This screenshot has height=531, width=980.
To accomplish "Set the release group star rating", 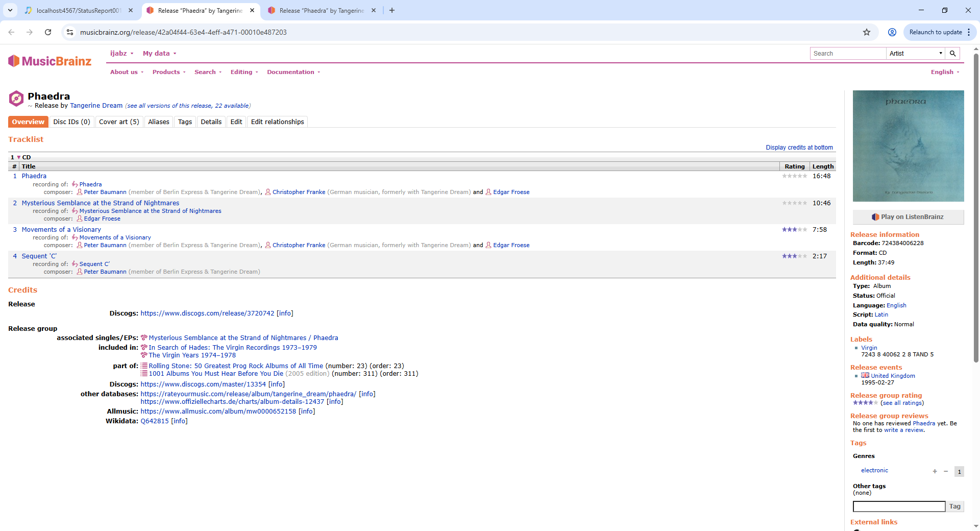I will coord(866,403).
